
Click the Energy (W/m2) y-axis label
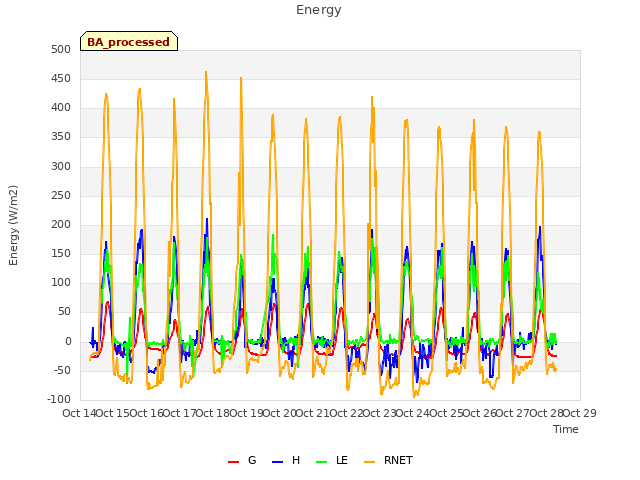pyautogui.click(x=13, y=225)
